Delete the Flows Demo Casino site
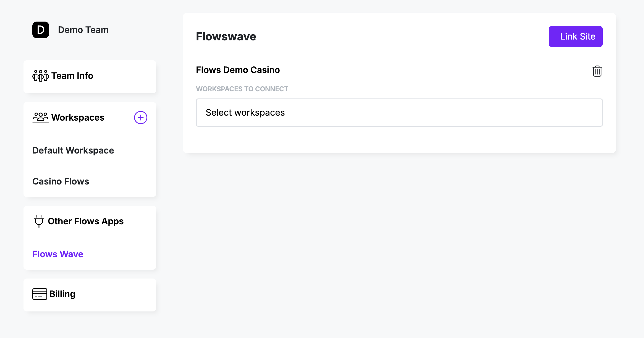Viewport: 644px width, 338px height. click(x=597, y=71)
